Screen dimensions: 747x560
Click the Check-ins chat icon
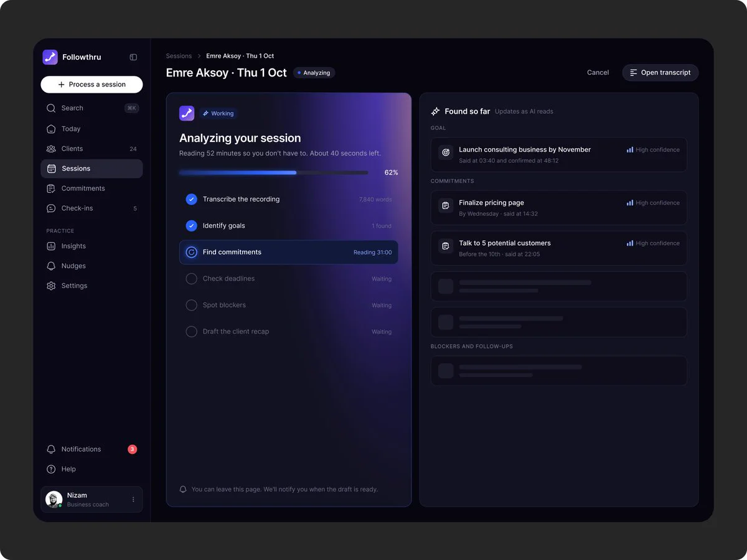(51, 208)
